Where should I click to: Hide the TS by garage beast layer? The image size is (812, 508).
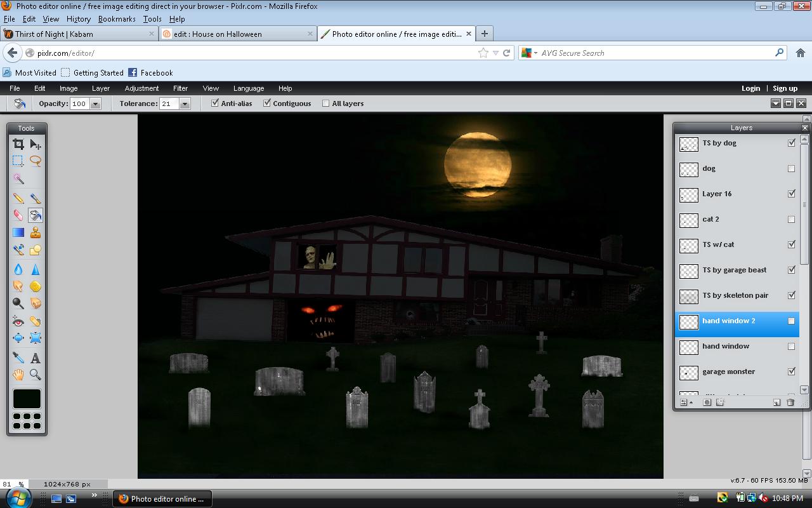click(x=791, y=270)
